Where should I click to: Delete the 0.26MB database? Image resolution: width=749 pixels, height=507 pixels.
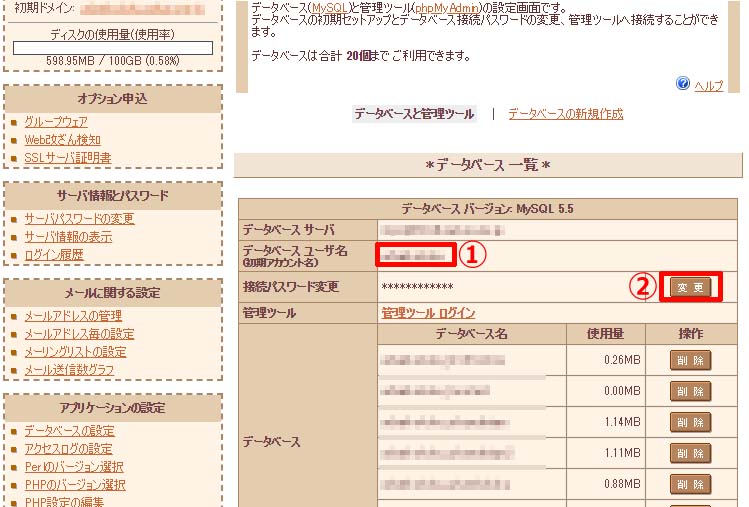(x=690, y=360)
